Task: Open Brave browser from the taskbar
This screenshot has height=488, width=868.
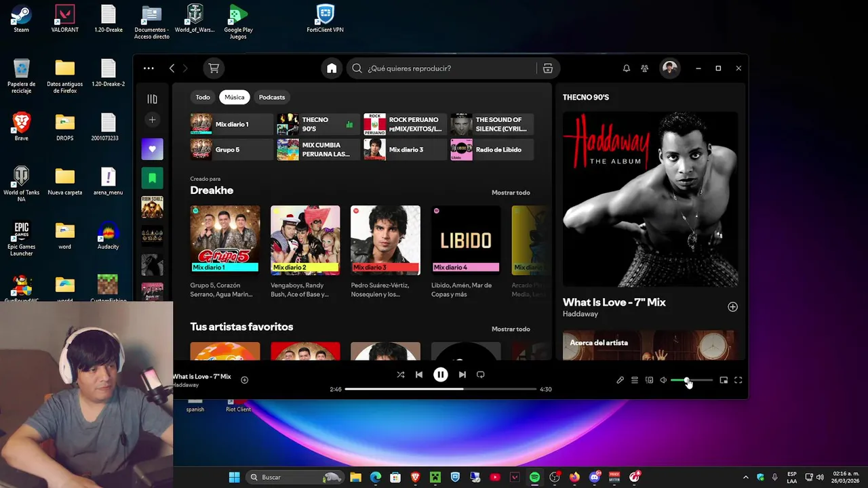Action: pyautogui.click(x=415, y=477)
